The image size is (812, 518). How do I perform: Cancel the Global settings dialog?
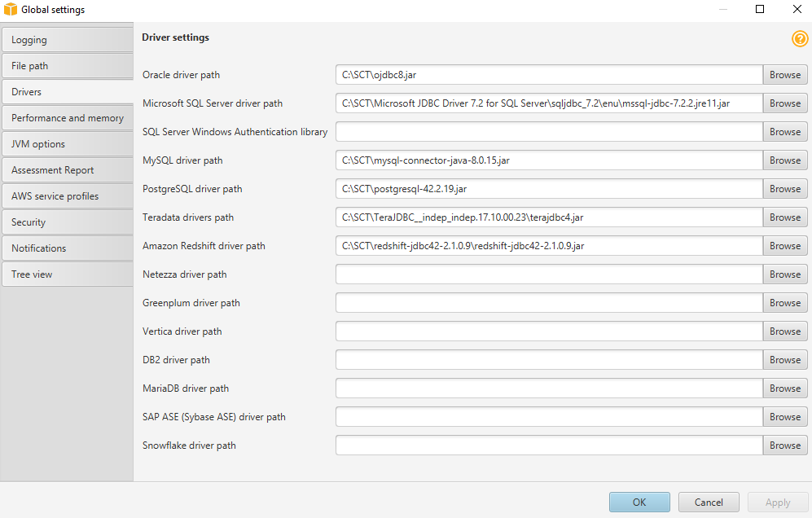coord(709,502)
